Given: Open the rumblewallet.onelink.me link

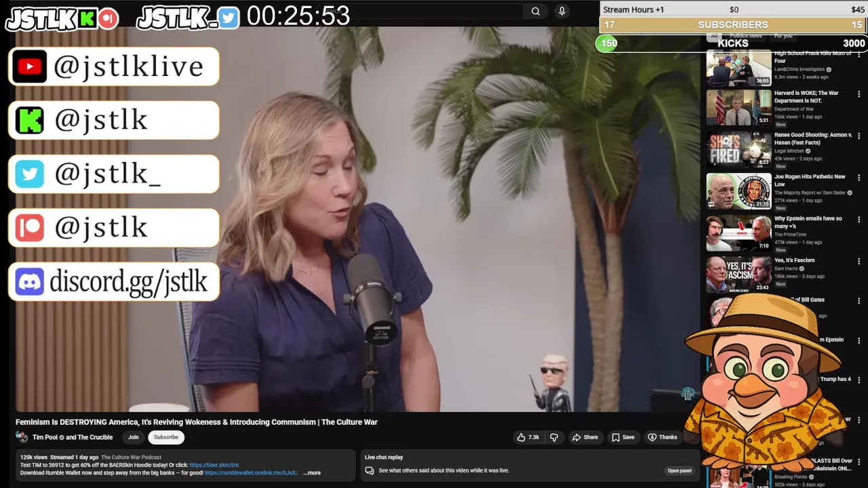Looking at the screenshot, I should click(252, 473).
